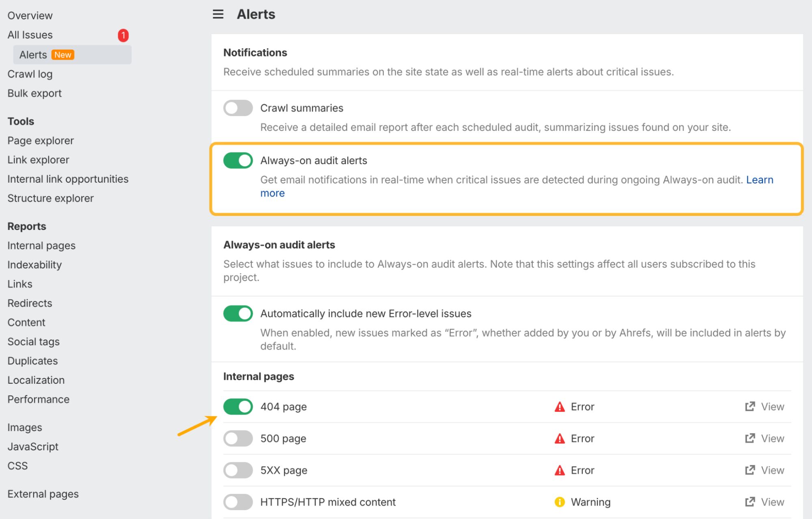
Task: Click View link for 5XX page
Action: pos(772,470)
